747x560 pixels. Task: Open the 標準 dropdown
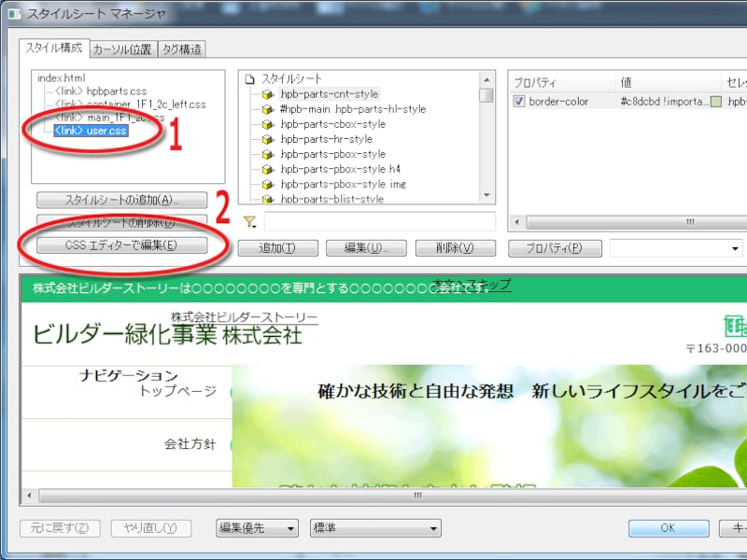(x=375, y=528)
